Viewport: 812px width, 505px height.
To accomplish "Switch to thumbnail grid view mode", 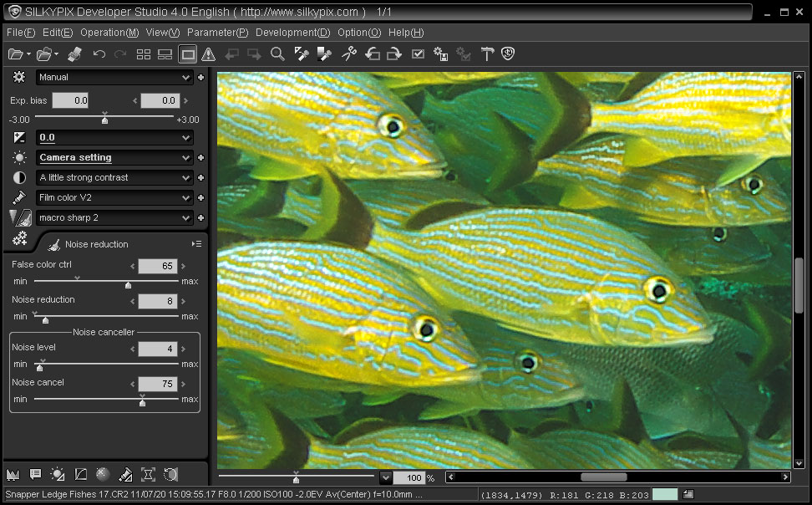I will coord(144,54).
